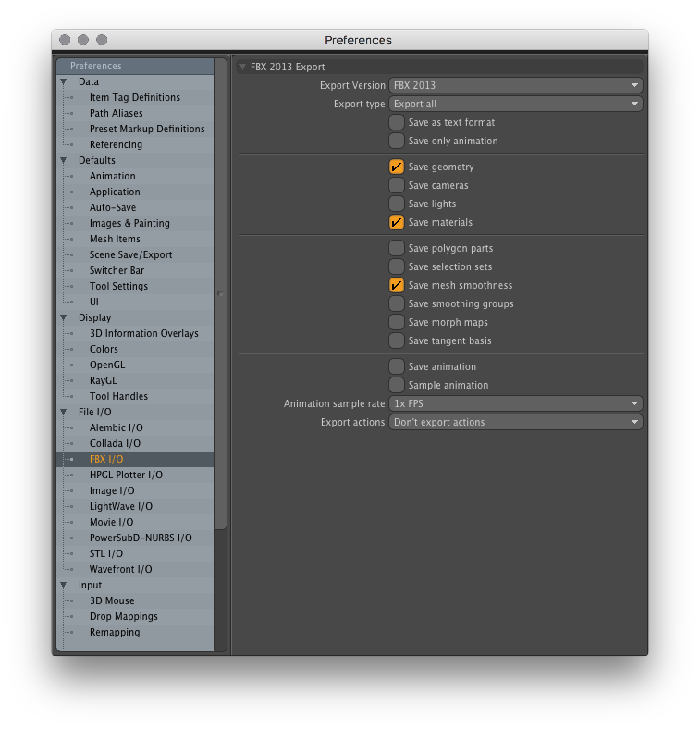Open Scene Save/Export preferences

click(135, 255)
